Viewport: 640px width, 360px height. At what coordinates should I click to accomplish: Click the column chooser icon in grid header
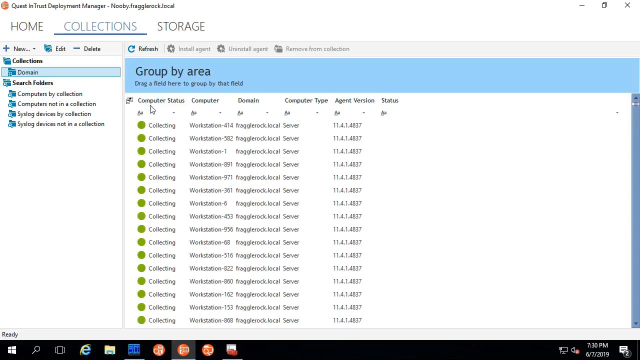[x=129, y=100]
